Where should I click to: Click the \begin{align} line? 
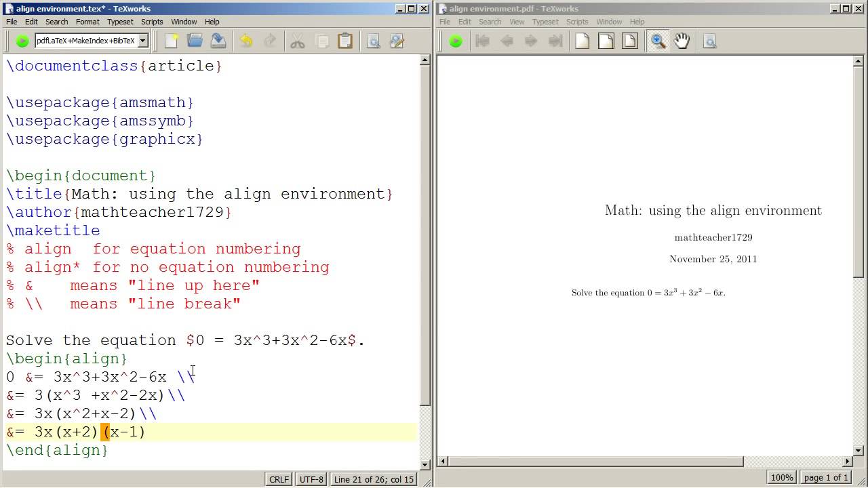click(66, 359)
